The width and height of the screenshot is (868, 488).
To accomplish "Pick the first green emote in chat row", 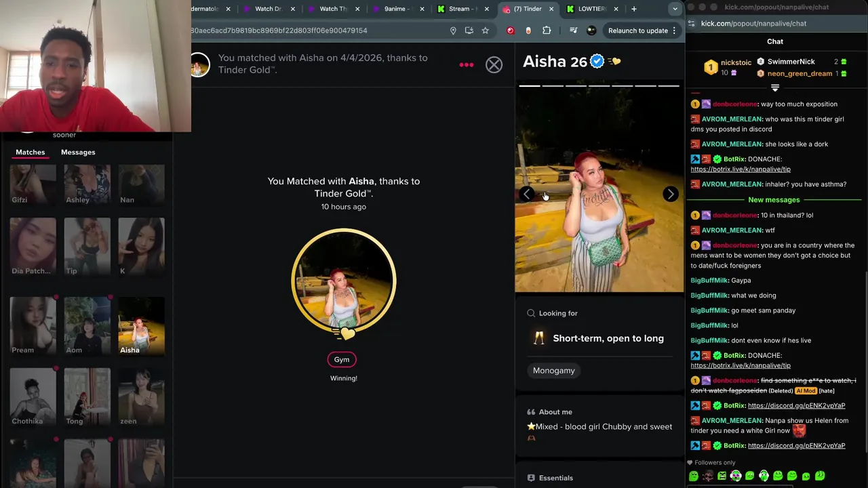I will [694, 476].
